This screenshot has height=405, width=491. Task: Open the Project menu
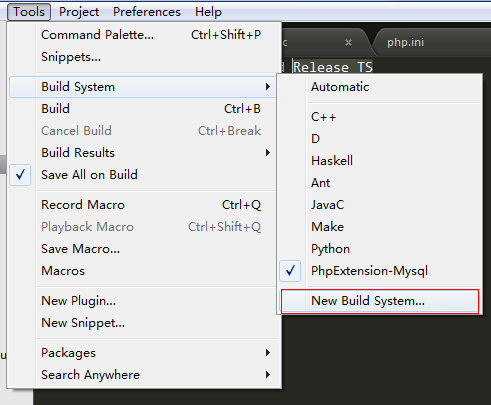coord(79,12)
